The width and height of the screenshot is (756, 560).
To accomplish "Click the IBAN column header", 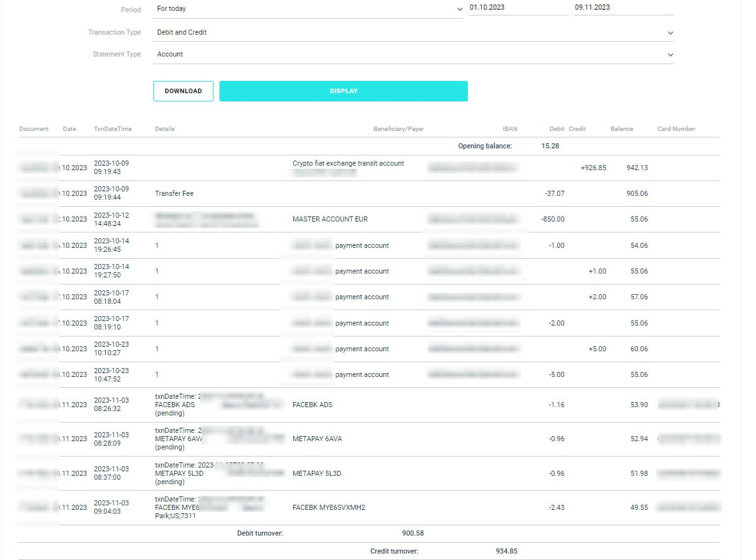I will click(x=510, y=129).
